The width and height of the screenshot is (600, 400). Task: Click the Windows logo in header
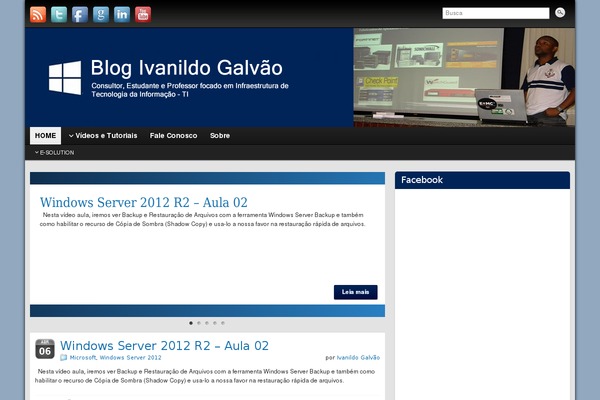(65, 78)
